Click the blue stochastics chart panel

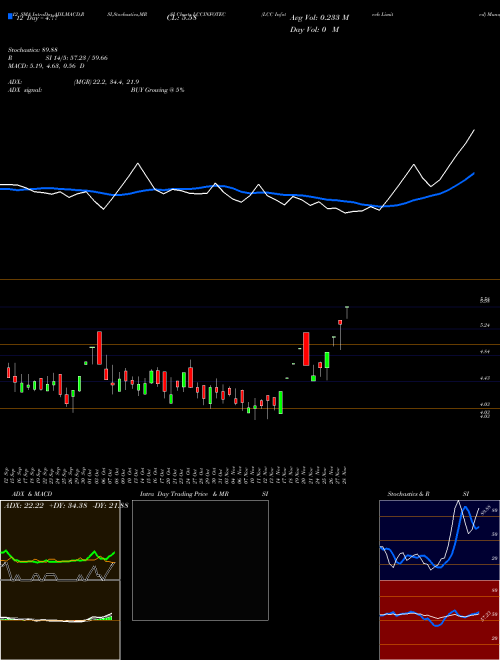pos(439,540)
